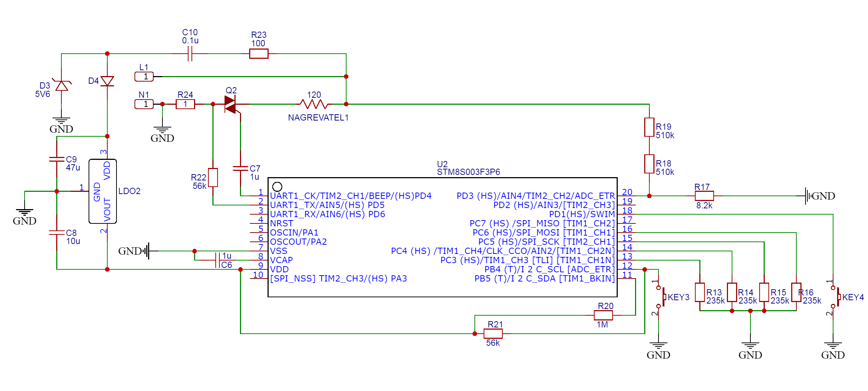Click the LDO2 regulator body
The image size is (868, 391).
[103, 191]
